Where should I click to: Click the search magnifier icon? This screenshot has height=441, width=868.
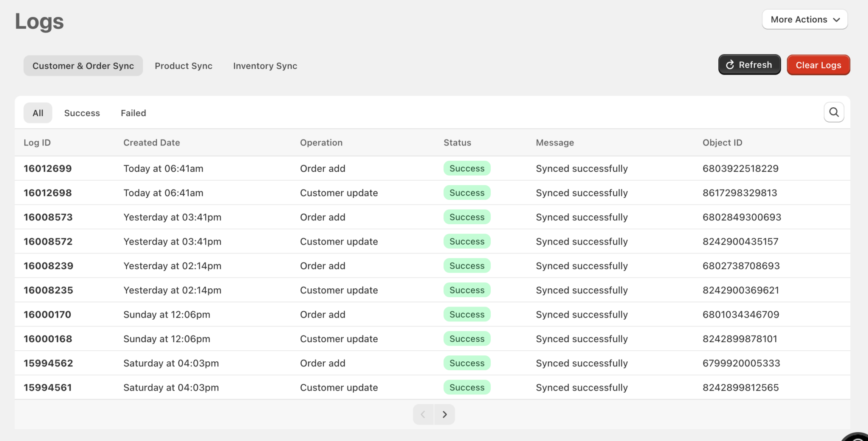834,112
